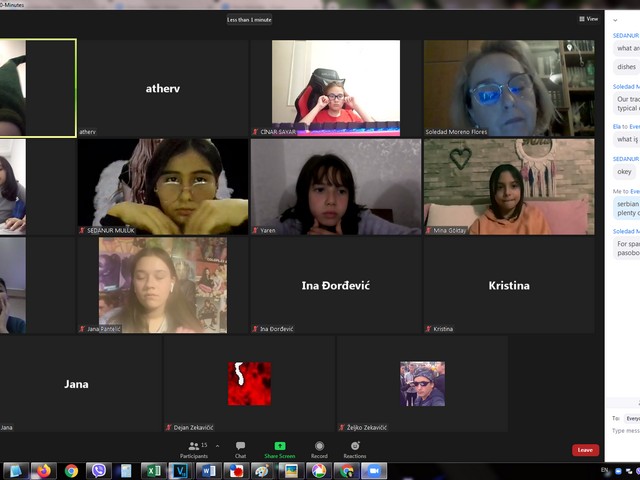Click Dejan Zekavičić's red profile picture
This screenshot has width=640, height=480.
click(249, 384)
